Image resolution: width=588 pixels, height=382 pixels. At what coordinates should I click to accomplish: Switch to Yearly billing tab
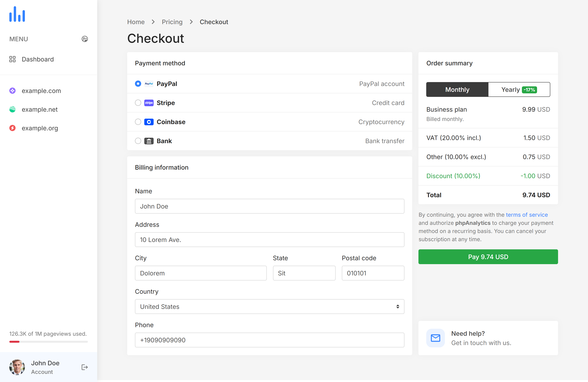click(519, 90)
